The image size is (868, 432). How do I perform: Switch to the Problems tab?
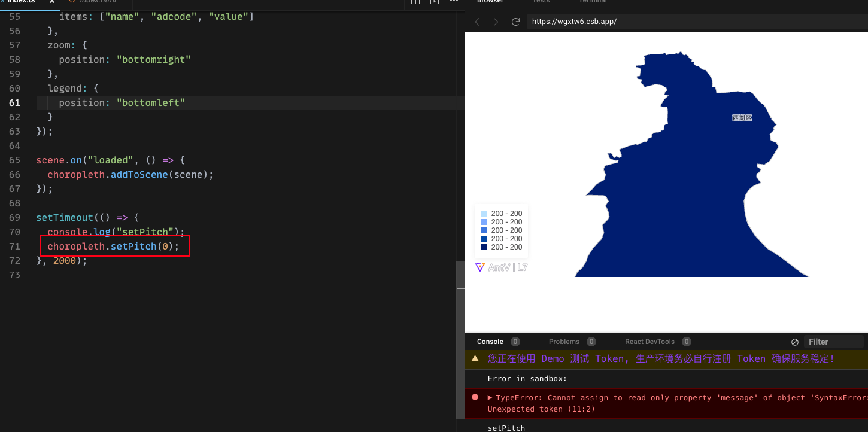(x=566, y=342)
